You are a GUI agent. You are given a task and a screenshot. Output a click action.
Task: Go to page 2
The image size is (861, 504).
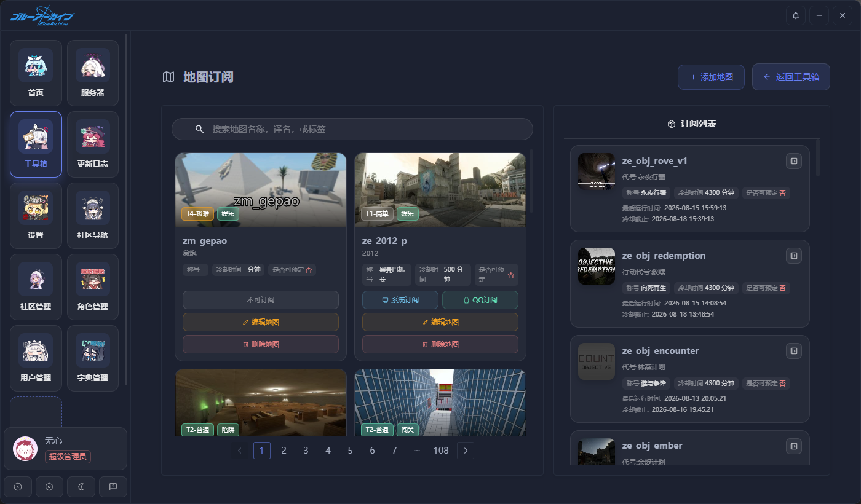coord(284,451)
